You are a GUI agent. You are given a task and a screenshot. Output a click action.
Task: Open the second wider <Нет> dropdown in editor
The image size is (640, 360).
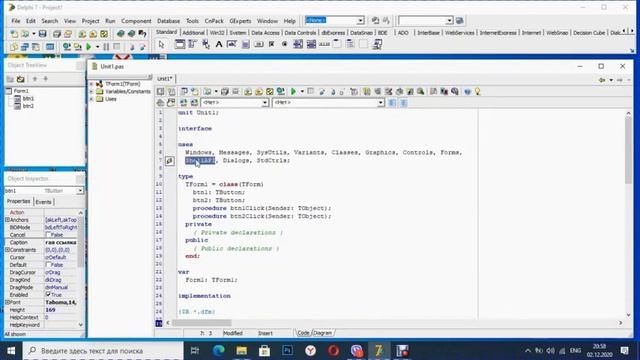point(380,102)
